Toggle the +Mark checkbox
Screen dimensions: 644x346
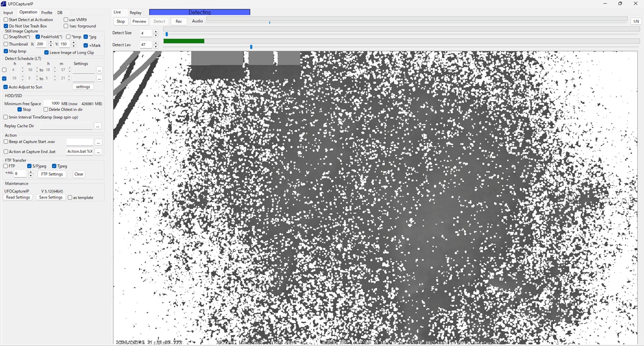point(86,45)
